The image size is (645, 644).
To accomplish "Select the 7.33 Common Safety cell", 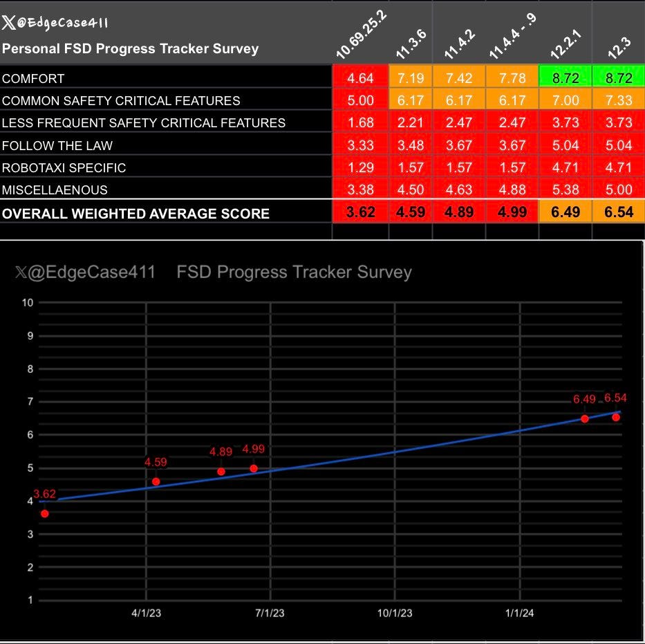I will point(619,100).
